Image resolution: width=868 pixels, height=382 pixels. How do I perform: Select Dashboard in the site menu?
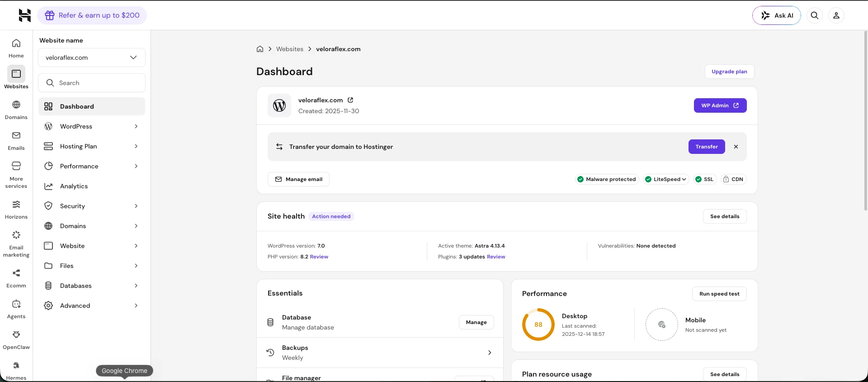pyautogui.click(x=92, y=106)
